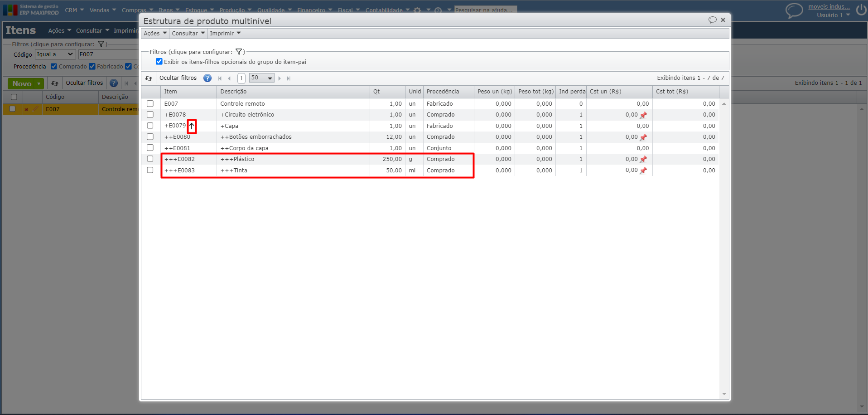
Task: Toggle Exibir os itens-filhos opcionais checkbox
Action: (159, 62)
